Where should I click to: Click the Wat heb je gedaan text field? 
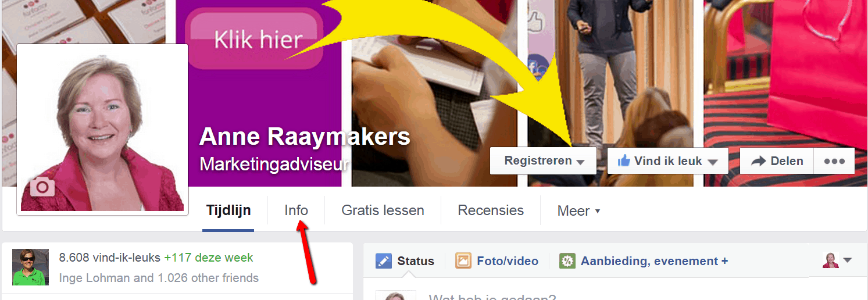tap(610, 297)
